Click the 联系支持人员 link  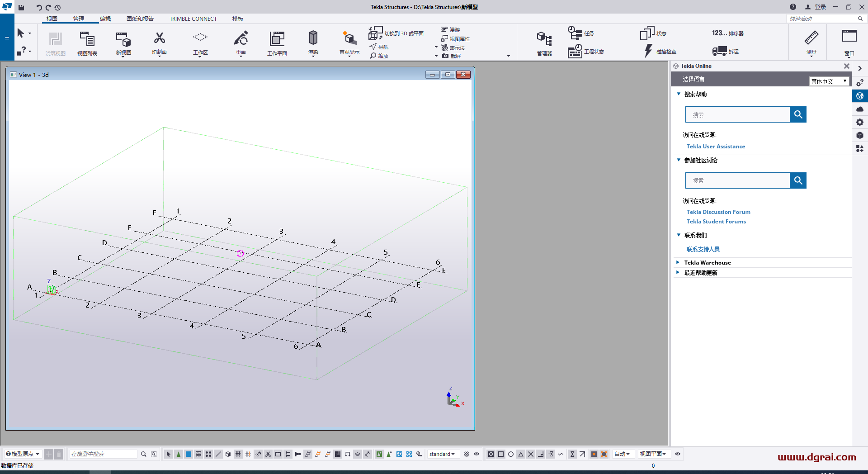tap(703, 249)
